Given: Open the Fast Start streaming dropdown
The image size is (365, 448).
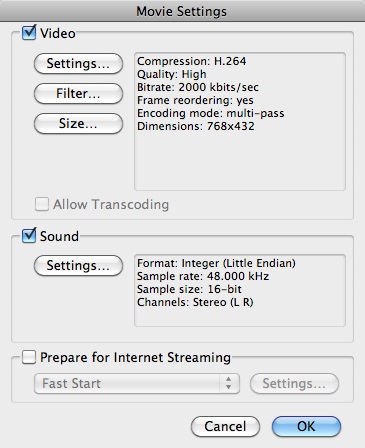Looking at the screenshot, I should (137, 383).
